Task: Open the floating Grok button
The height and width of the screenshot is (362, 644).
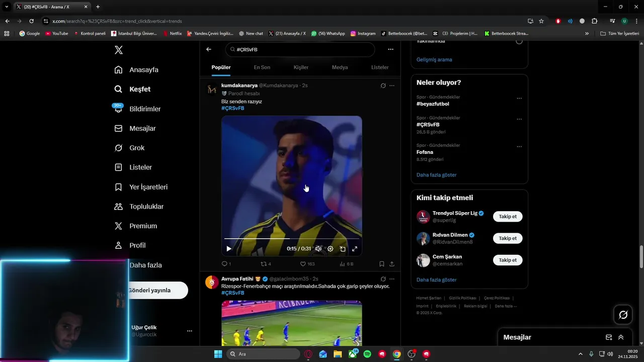Action: 623,315
